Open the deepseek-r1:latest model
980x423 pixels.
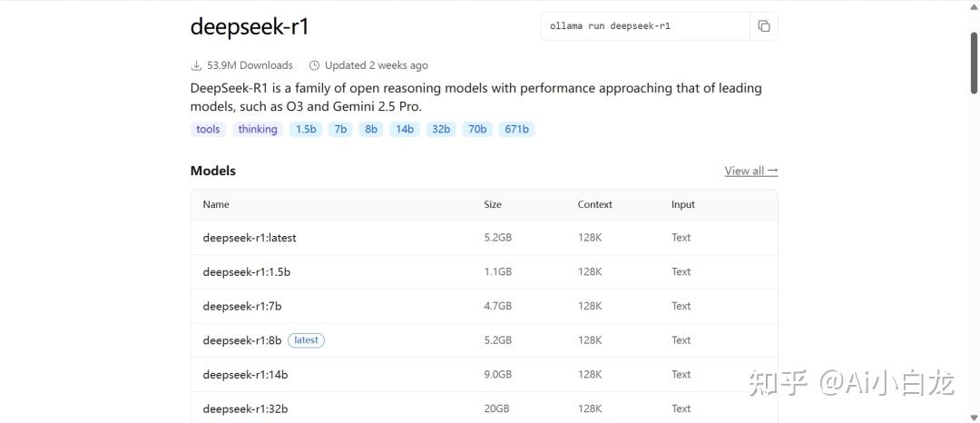click(250, 238)
